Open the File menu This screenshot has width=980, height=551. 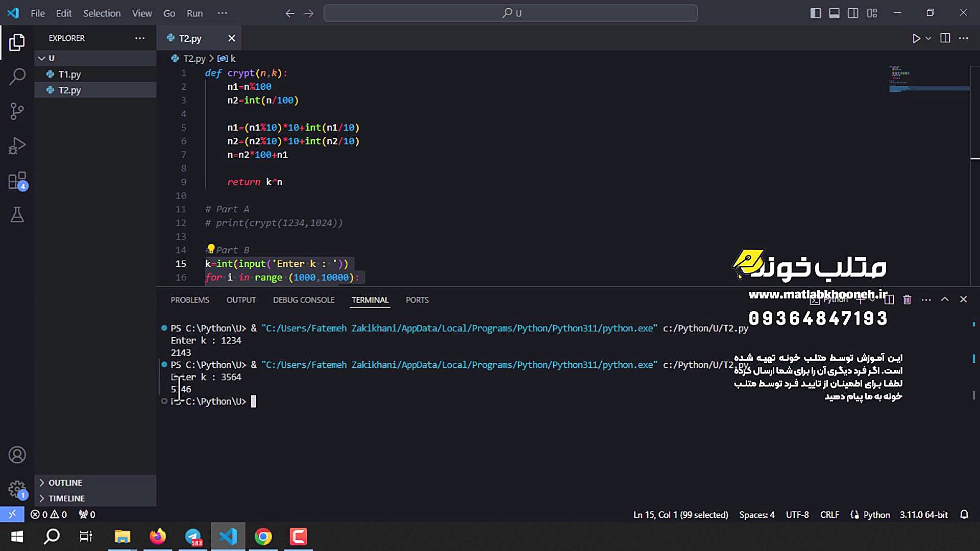tap(38, 13)
